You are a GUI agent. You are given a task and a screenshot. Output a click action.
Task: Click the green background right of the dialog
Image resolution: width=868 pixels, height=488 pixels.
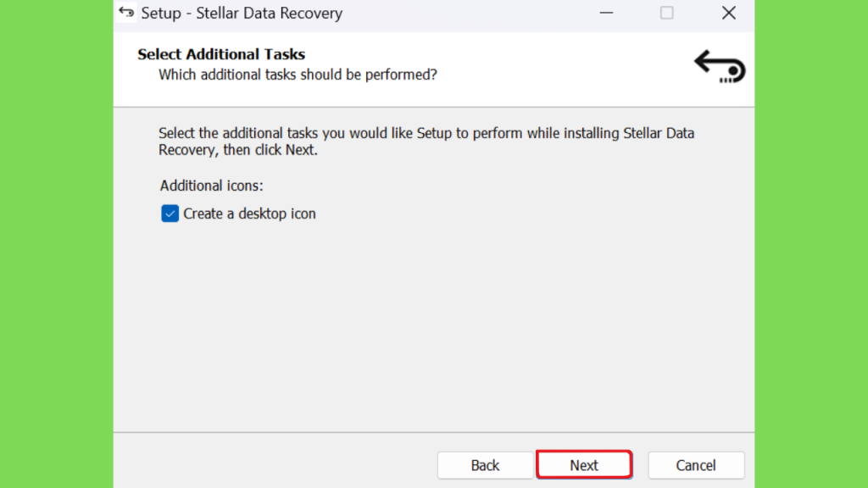click(811, 244)
